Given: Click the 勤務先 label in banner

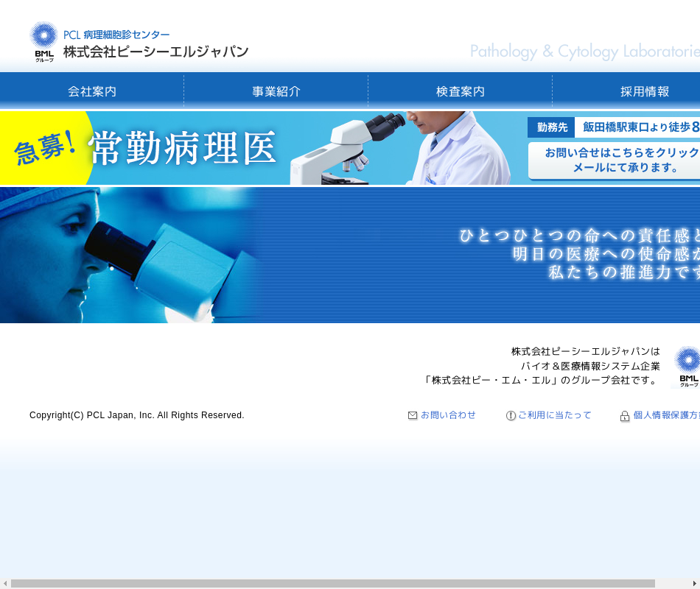Looking at the screenshot, I should pyautogui.click(x=551, y=127).
